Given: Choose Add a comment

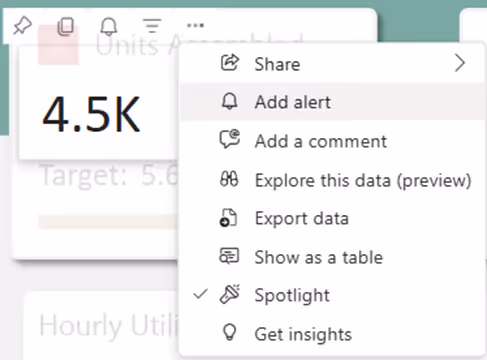Looking at the screenshot, I should pos(332,141).
